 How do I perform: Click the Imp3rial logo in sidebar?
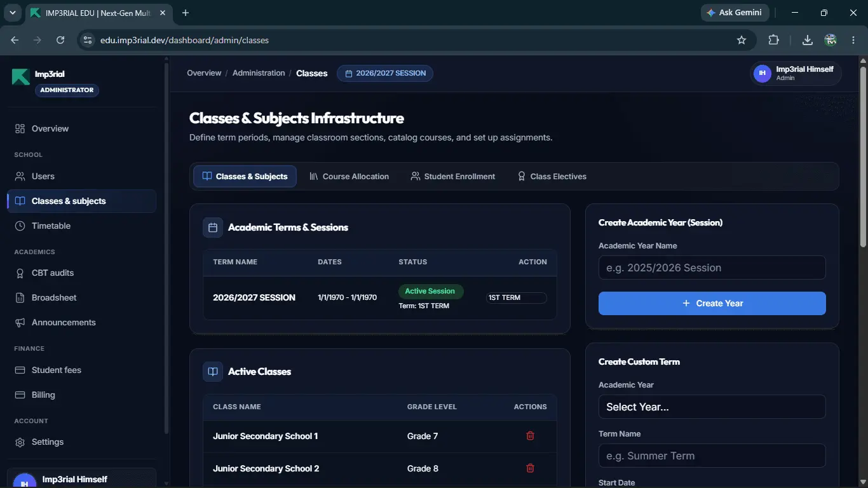20,76
